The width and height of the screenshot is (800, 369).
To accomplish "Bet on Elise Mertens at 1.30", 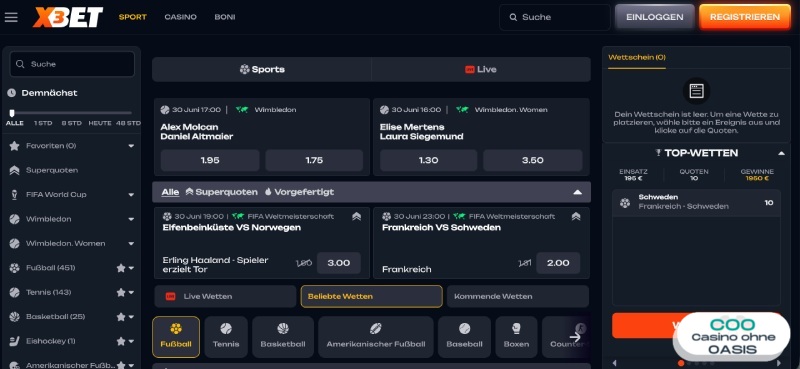I will (428, 160).
